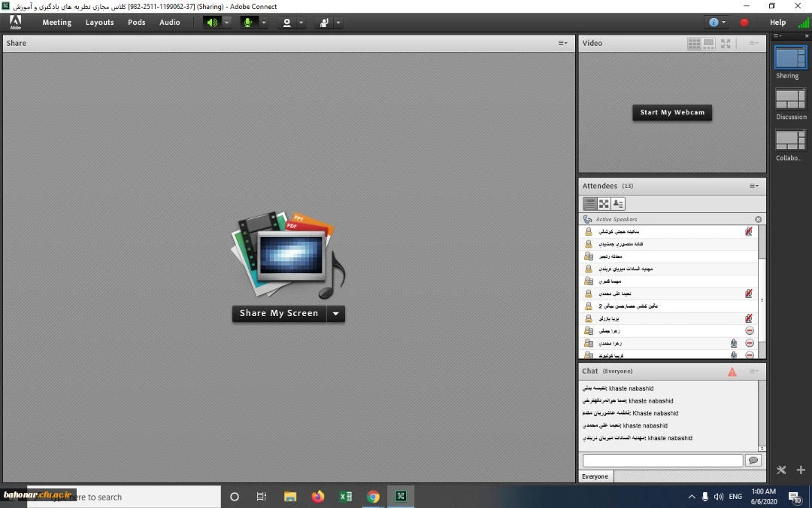Image resolution: width=812 pixels, height=508 pixels.
Task: Expand the raise hand status options arrow
Action: (338, 23)
